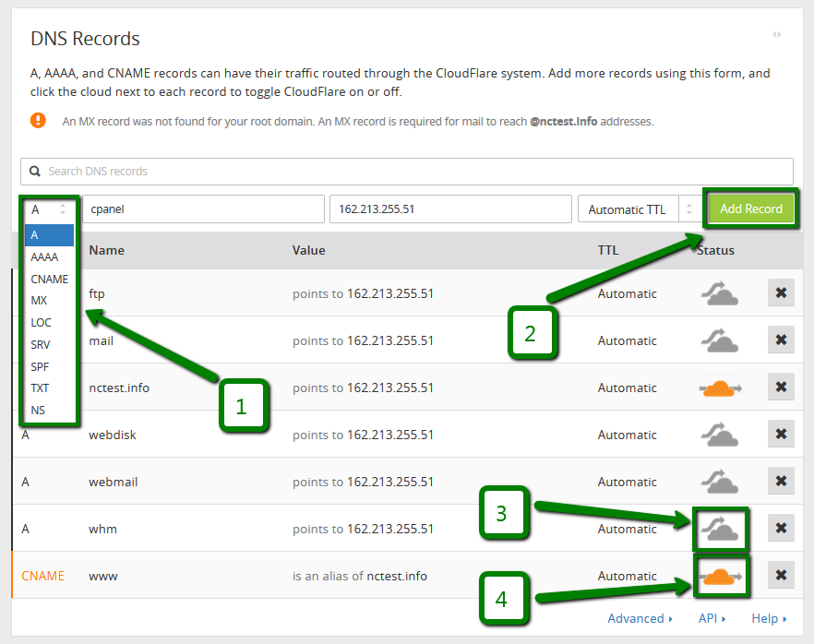Remove the www CNAME record
The height and width of the screenshot is (644, 814).
click(781, 576)
